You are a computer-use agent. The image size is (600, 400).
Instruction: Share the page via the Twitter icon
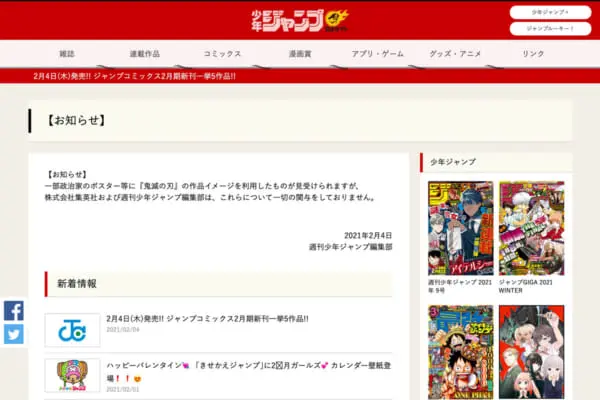click(14, 334)
